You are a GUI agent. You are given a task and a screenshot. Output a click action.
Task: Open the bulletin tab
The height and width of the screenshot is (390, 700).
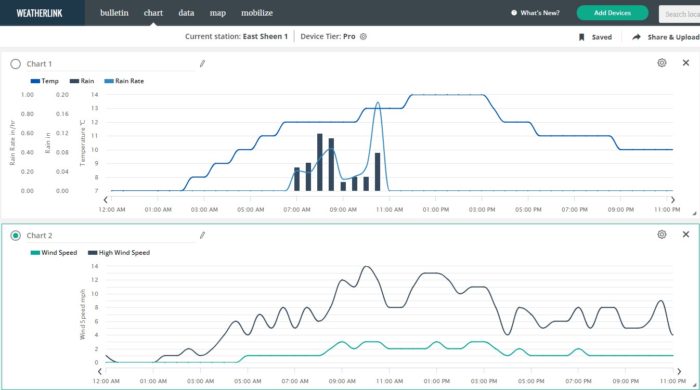click(114, 13)
